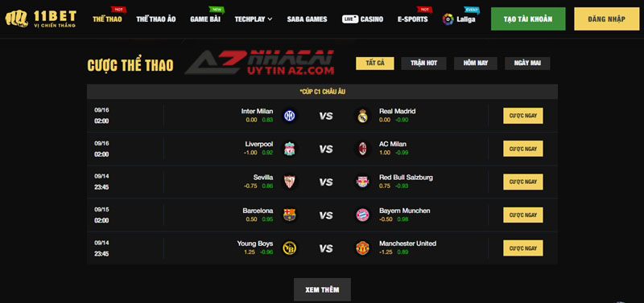Click the TẠO TÀI KHOẢN button
This screenshot has width=644, height=303.
coord(528,18)
